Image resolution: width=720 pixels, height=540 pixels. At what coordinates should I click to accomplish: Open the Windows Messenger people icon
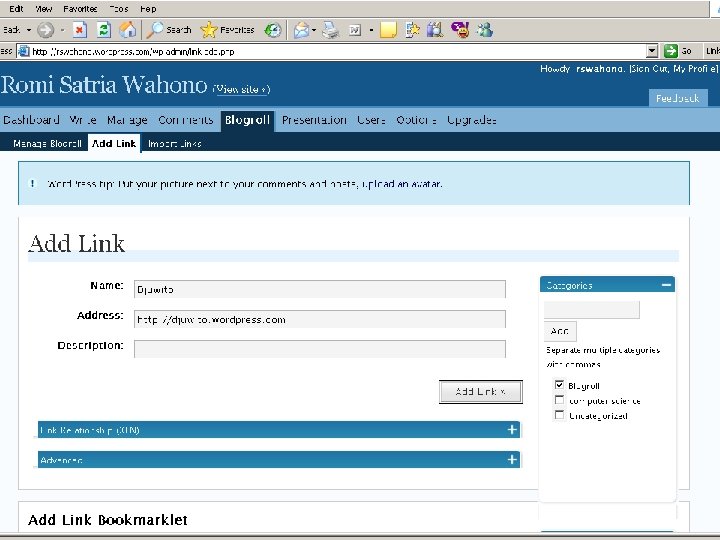(484, 30)
